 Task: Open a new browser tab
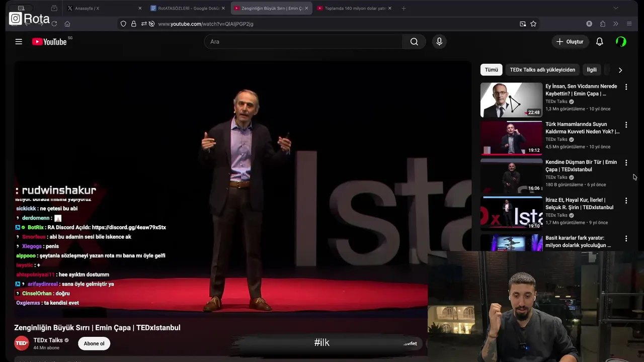point(404,8)
